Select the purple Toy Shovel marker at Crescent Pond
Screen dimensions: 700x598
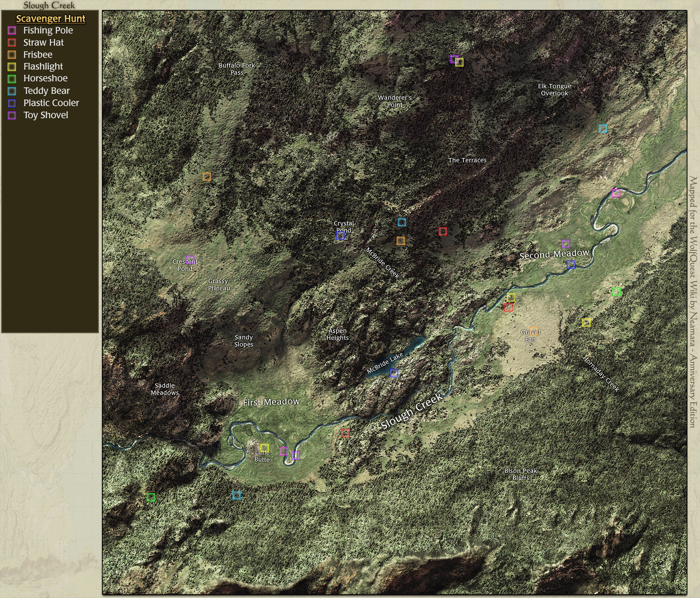(190, 260)
